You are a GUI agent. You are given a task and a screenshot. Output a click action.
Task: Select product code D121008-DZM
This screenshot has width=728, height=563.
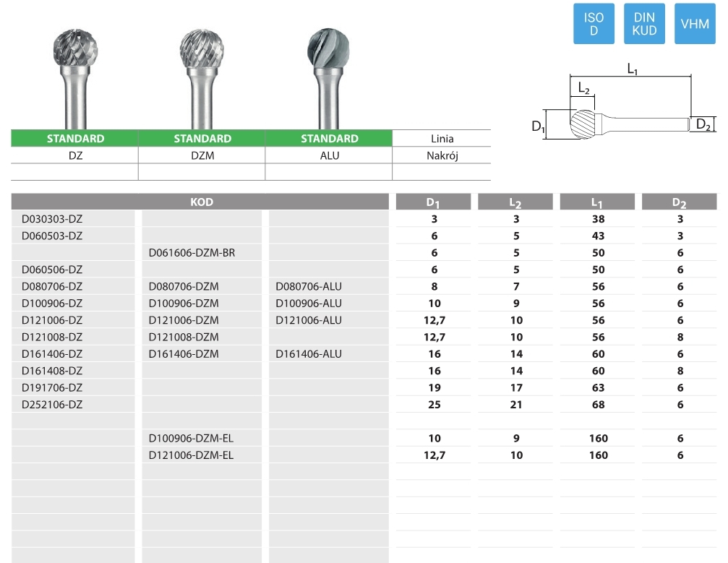[x=184, y=337]
